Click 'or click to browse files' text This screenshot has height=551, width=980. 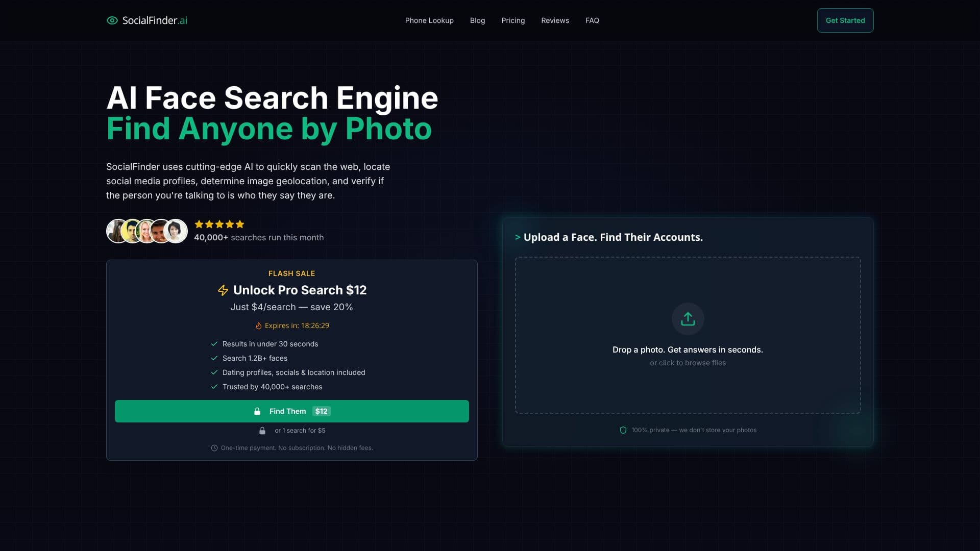(x=688, y=363)
